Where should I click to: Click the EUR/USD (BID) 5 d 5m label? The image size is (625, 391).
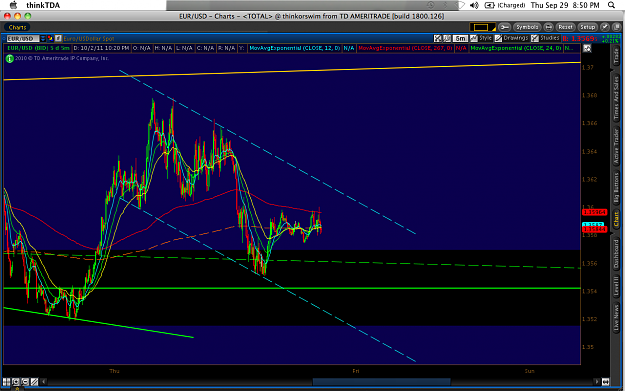pyautogui.click(x=38, y=48)
